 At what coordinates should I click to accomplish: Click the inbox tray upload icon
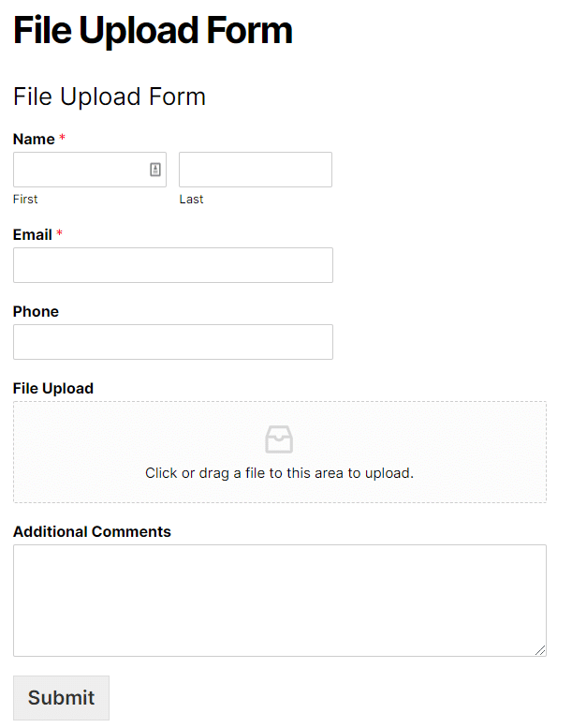click(x=279, y=439)
